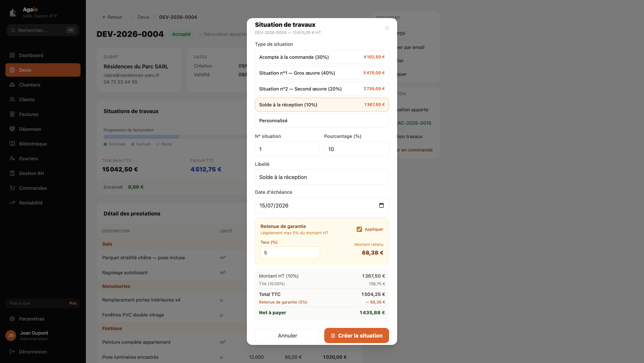Click the Commandes cart icon
This screenshot has height=363, width=644.
click(x=12, y=188)
